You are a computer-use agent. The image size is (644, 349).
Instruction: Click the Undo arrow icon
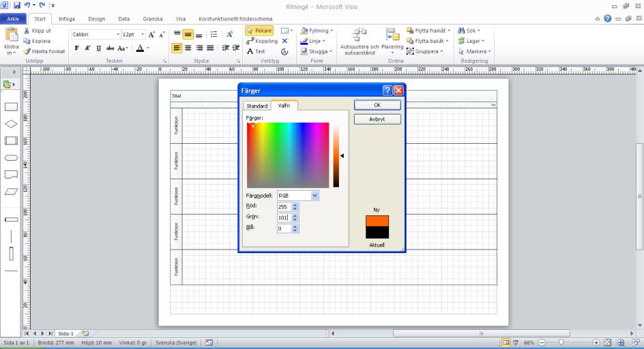27,5
